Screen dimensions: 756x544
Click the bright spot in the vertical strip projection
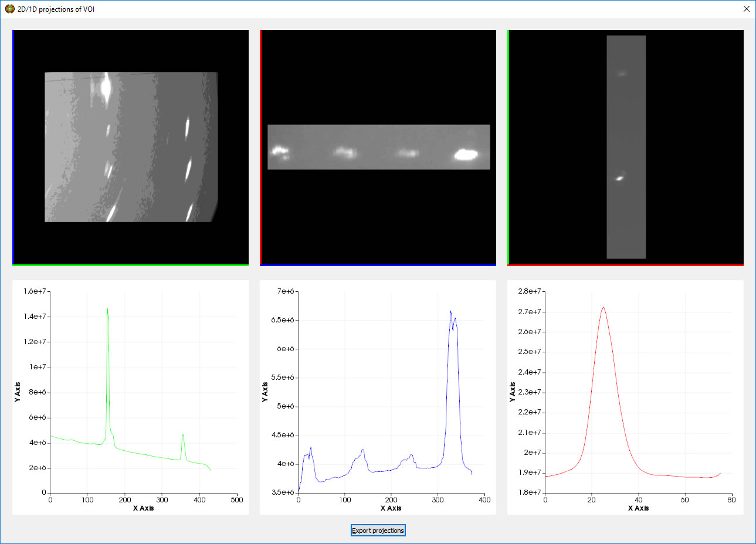tap(619, 178)
